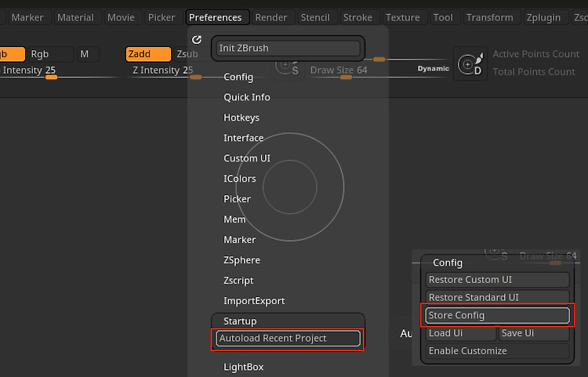Click Total Points Count label

(534, 72)
